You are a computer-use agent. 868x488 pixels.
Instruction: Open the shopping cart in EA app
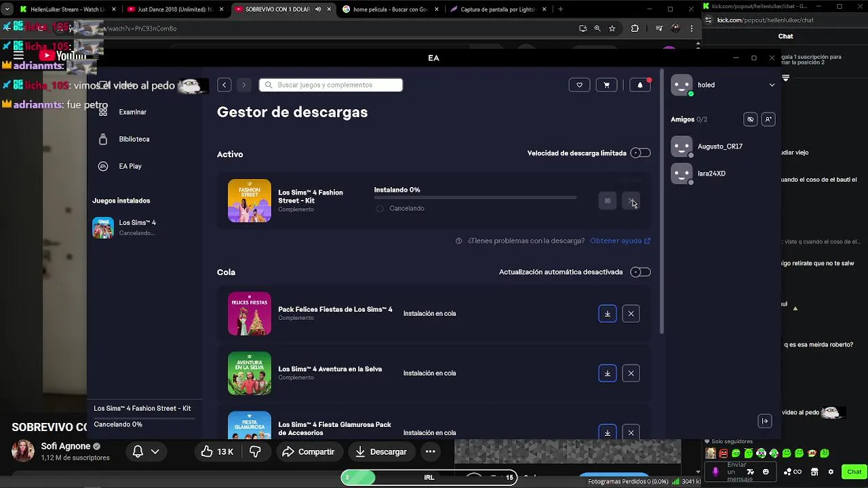[x=606, y=85]
